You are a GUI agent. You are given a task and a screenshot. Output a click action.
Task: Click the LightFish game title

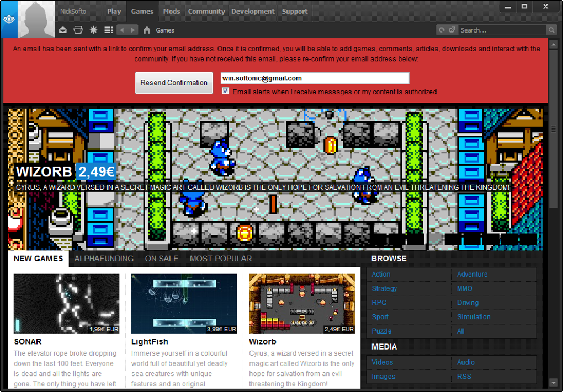coord(150,341)
